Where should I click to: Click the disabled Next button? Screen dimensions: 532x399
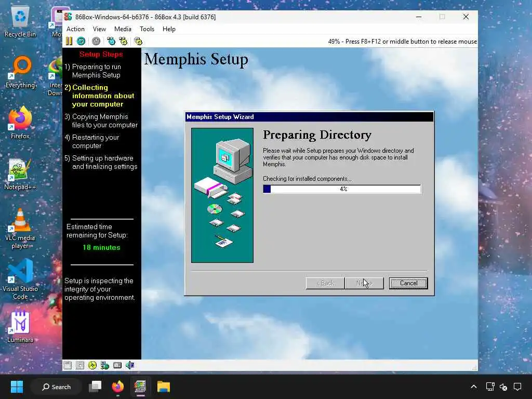coord(364,283)
